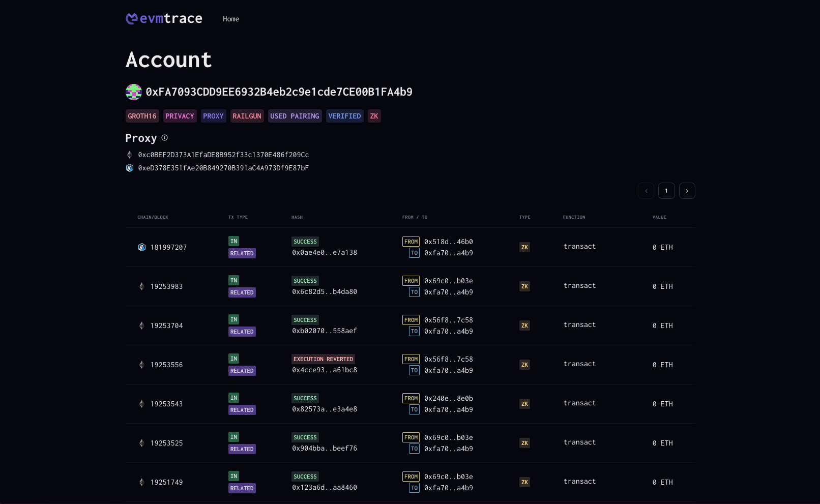Click IN badge in block 19253983 row
Screen dimensions: 820x504
(234, 280)
